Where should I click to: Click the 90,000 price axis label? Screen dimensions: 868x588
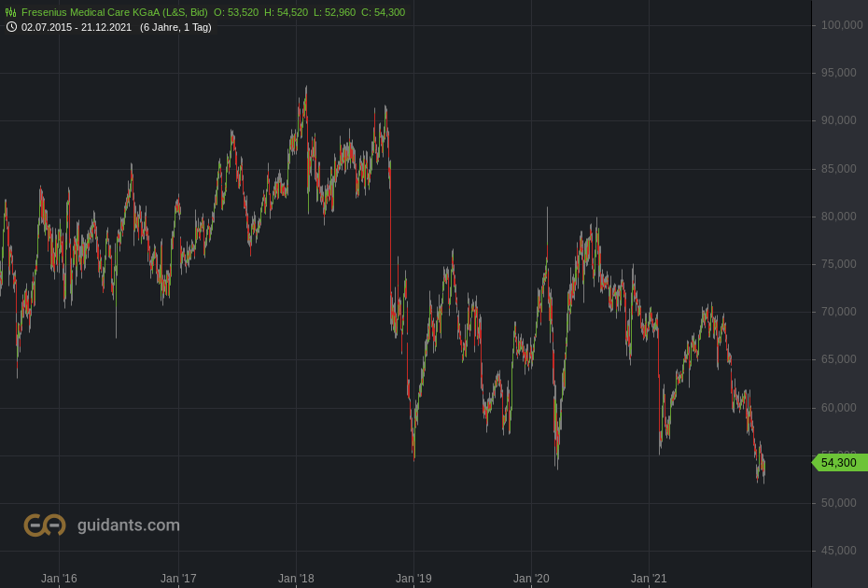[x=839, y=120]
